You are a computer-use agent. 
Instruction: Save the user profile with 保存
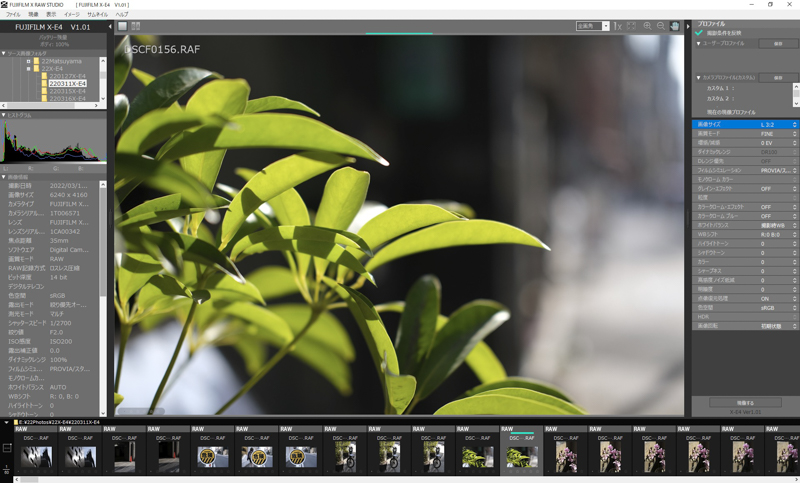click(x=778, y=44)
